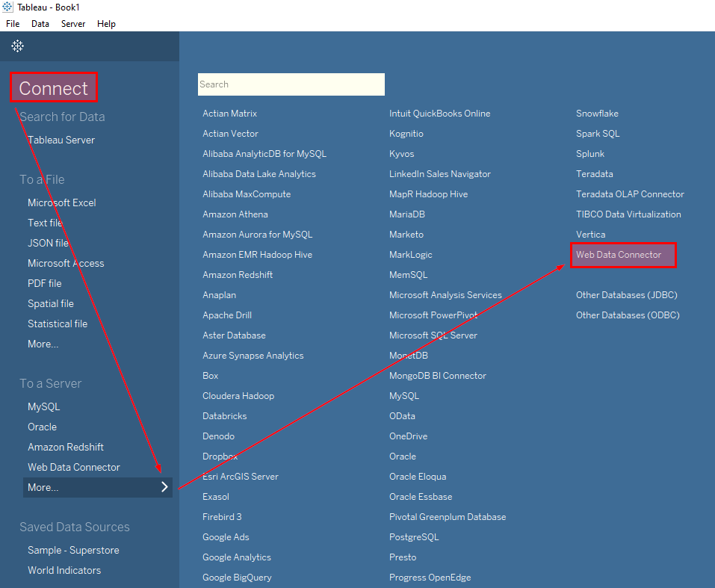Select the MariaDB connector
Screen dimensions: 715x588
[x=406, y=214]
